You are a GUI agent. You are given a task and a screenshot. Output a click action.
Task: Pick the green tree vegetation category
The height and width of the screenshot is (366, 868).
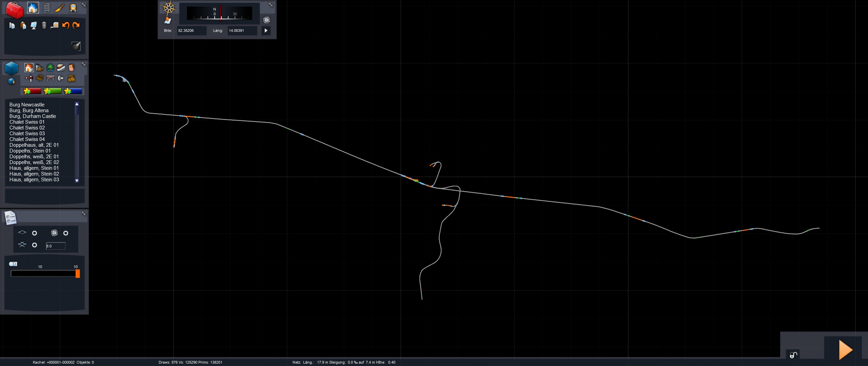pyautogui.click(x=50, y=68)
